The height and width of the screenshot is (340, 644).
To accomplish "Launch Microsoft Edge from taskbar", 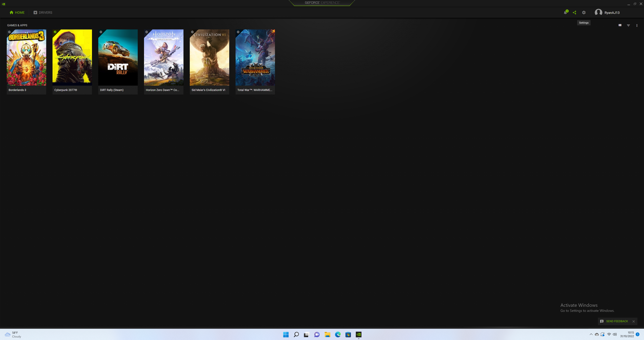I will (x=338, y=334).
